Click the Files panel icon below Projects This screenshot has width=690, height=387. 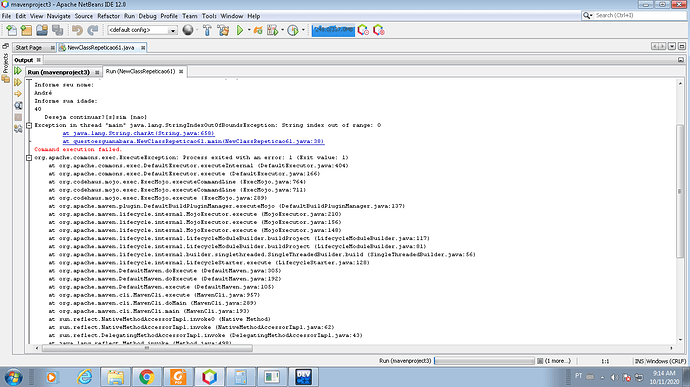point(5,79)
